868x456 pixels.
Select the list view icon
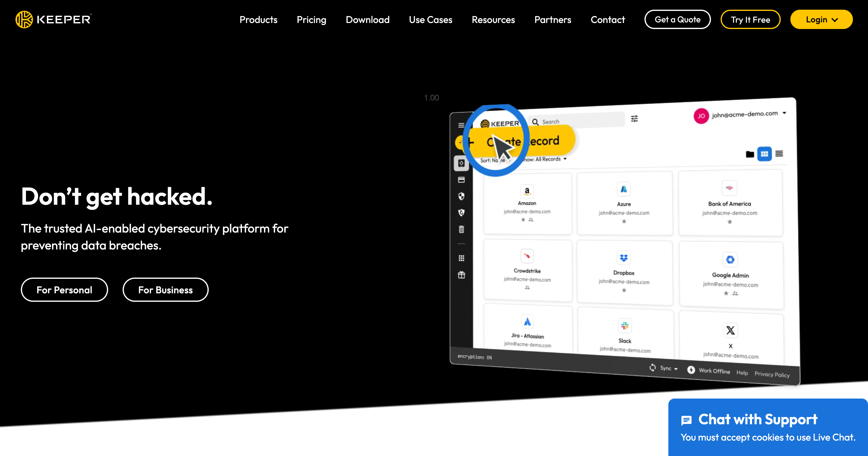point(779,154)
